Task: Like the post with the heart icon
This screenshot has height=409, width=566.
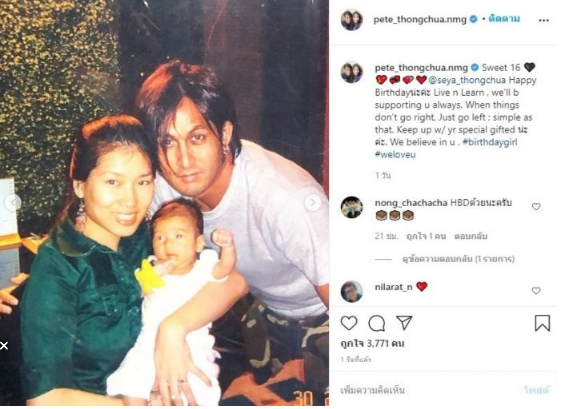Action: pyautogui.click(x=349, y=323)
